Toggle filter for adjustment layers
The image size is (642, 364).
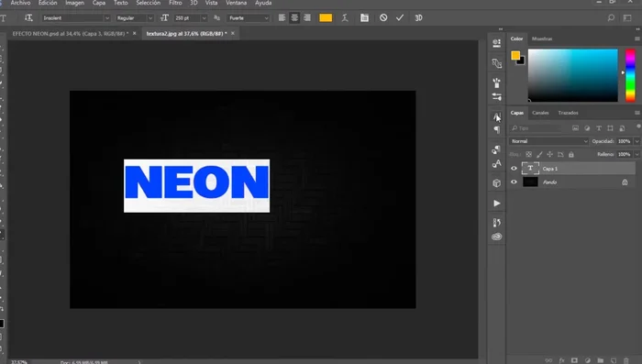(587, 128)
